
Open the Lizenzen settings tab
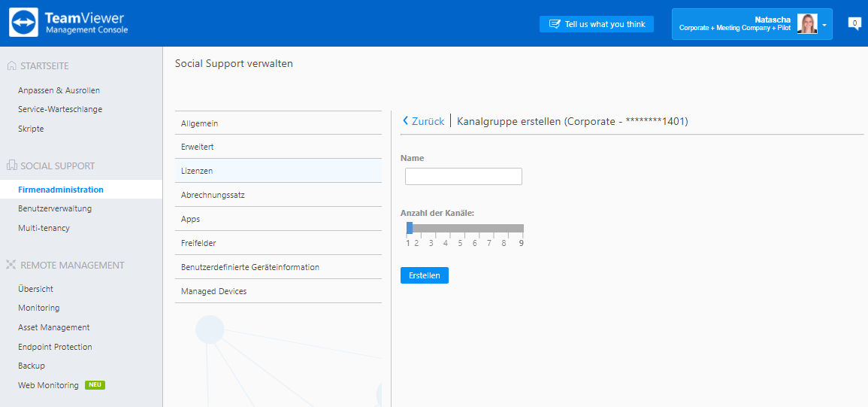coord(279,171)
